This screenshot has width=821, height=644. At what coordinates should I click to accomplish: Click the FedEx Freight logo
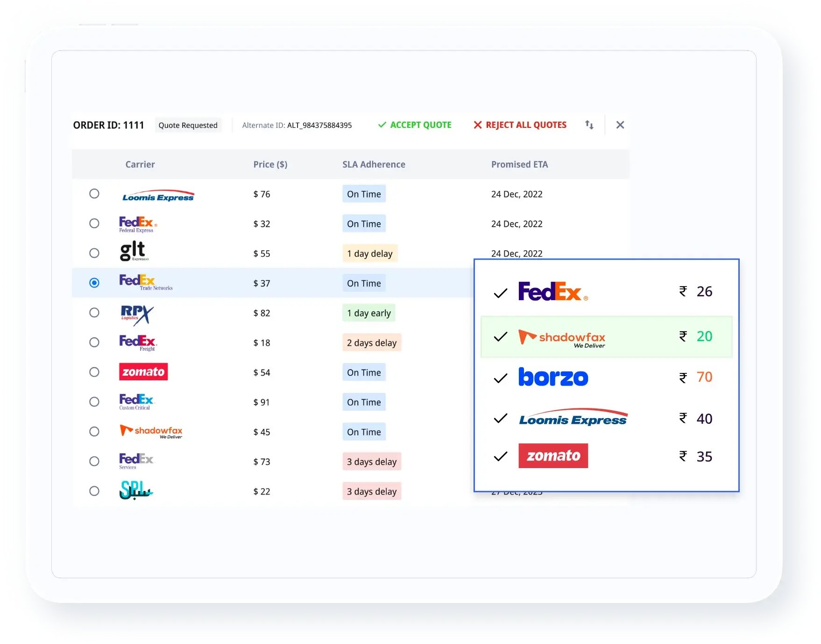coord(138,343)
